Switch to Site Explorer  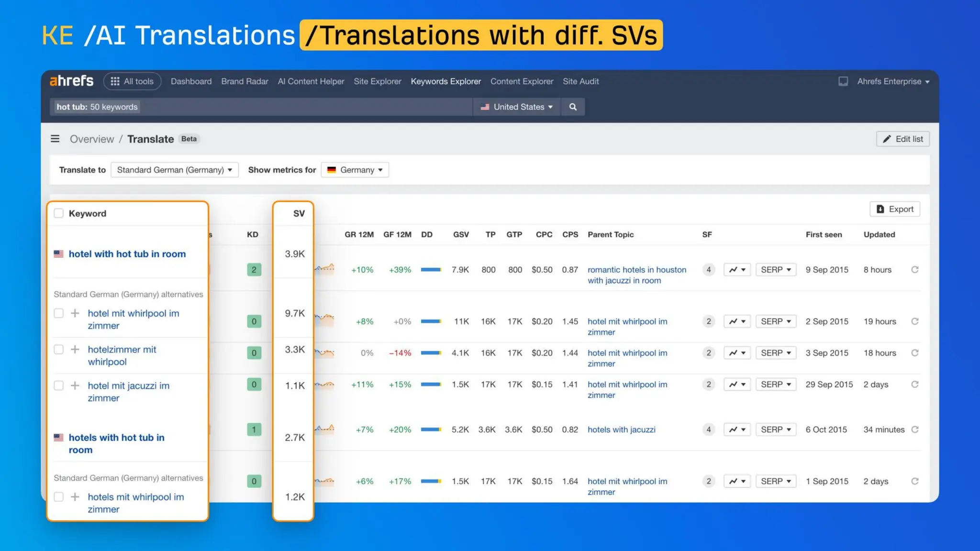(378, 81)
